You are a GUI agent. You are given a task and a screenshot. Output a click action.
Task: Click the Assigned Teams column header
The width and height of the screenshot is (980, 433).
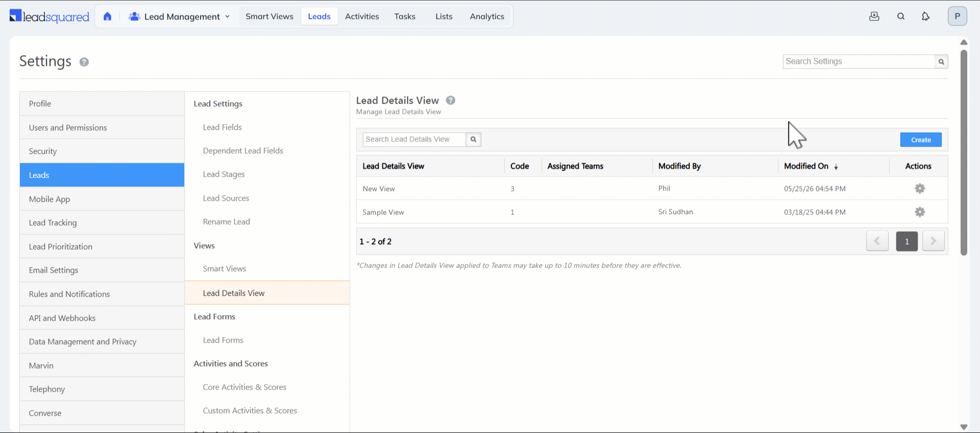(575, 166)
